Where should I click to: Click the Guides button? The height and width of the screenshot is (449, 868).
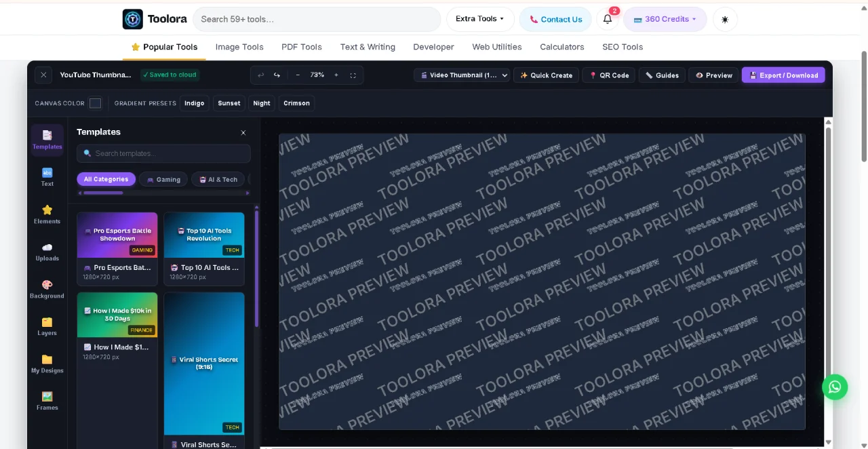[662, 75]
